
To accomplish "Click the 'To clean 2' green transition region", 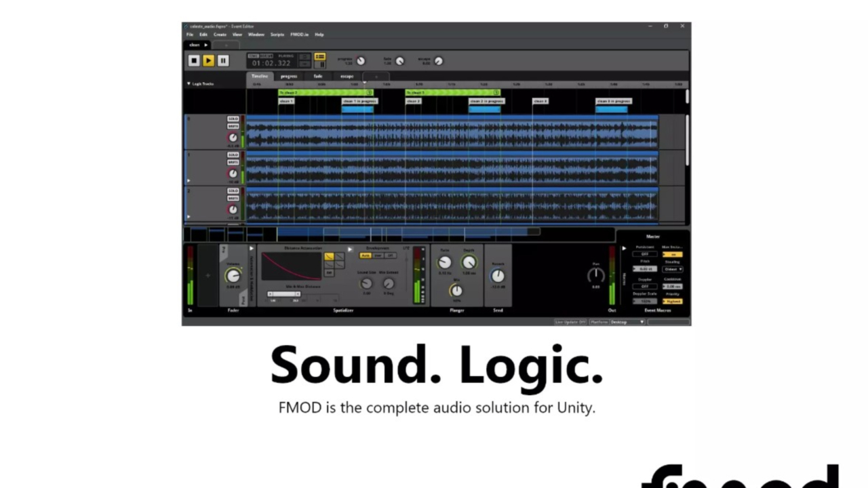I will [x=325, y=92].
